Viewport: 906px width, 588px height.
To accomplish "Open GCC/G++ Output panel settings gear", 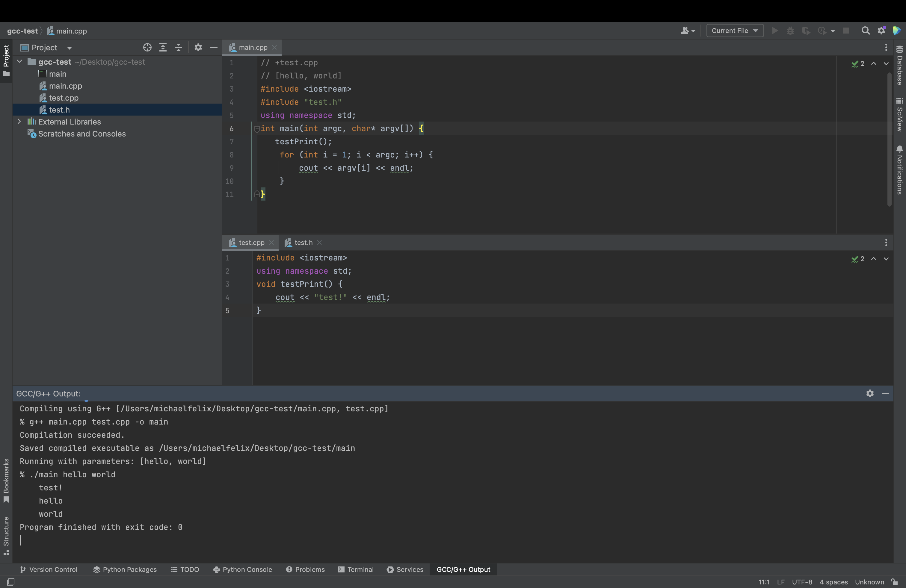I will coord(870,394).
